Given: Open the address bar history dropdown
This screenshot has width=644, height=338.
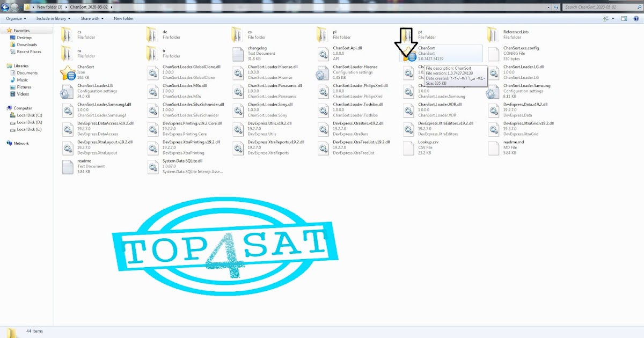Looking at the screenshot, I should coord(548,7).
